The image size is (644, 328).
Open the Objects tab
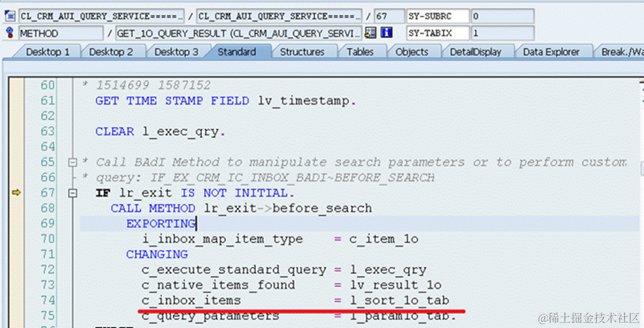point(412,52)
